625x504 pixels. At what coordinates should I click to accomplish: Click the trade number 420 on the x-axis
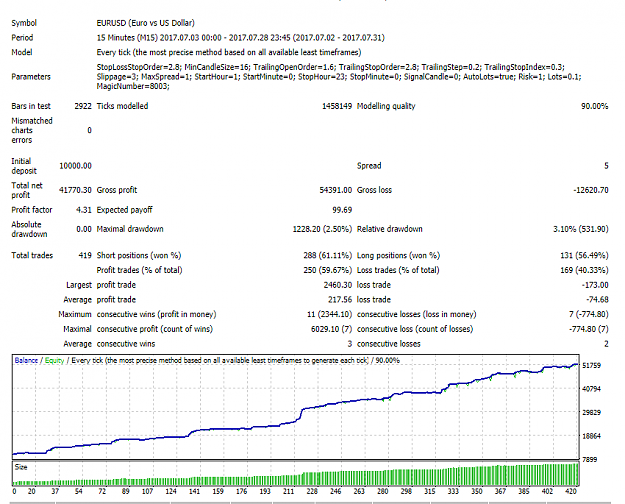tap(571, 492)
